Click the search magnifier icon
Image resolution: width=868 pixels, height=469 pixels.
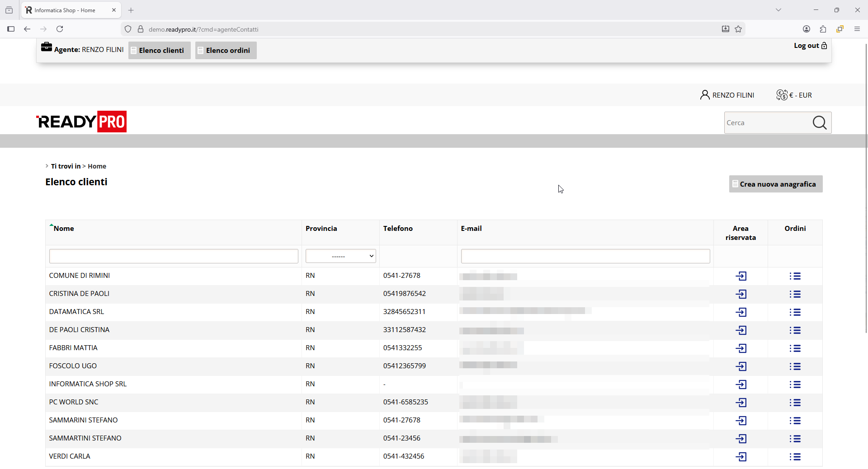tap(820, 122)
